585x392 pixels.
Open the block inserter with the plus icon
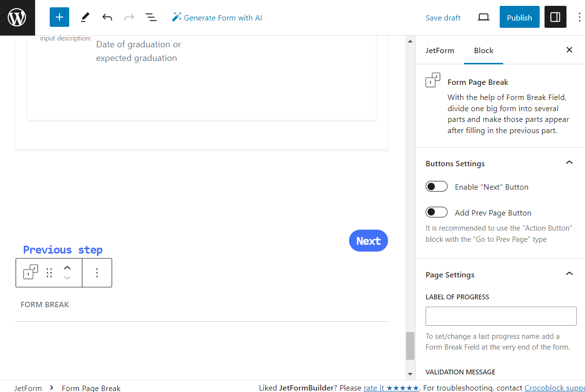(x=59, y=17)
